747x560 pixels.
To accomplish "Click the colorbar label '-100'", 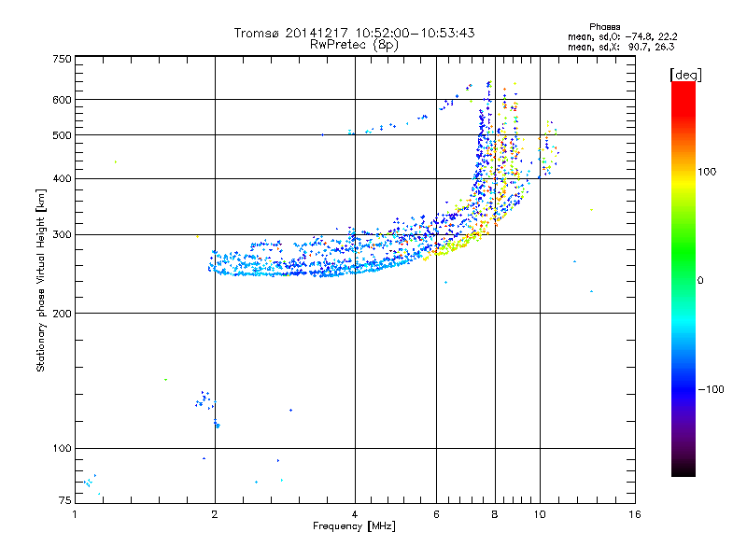I will [711, 389].
